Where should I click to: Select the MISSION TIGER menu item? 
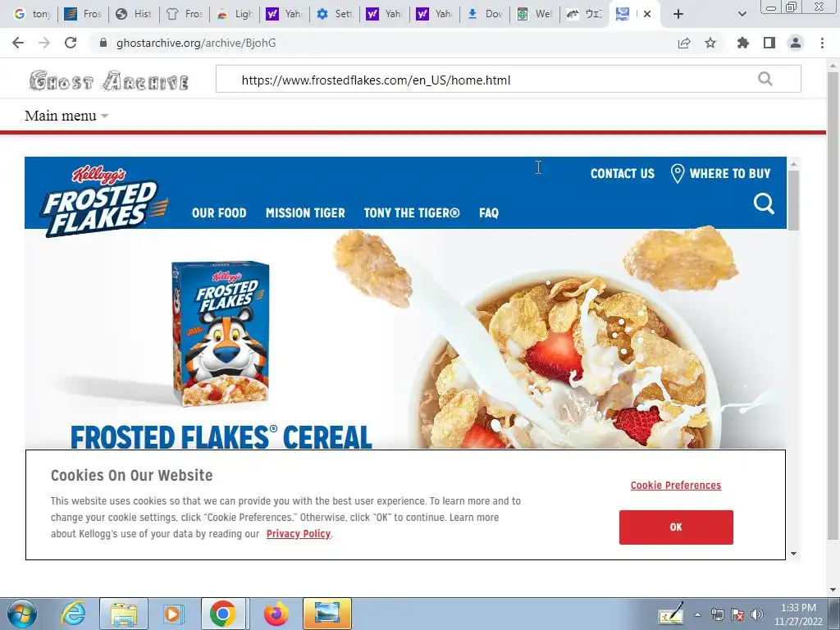coord(305,212)
